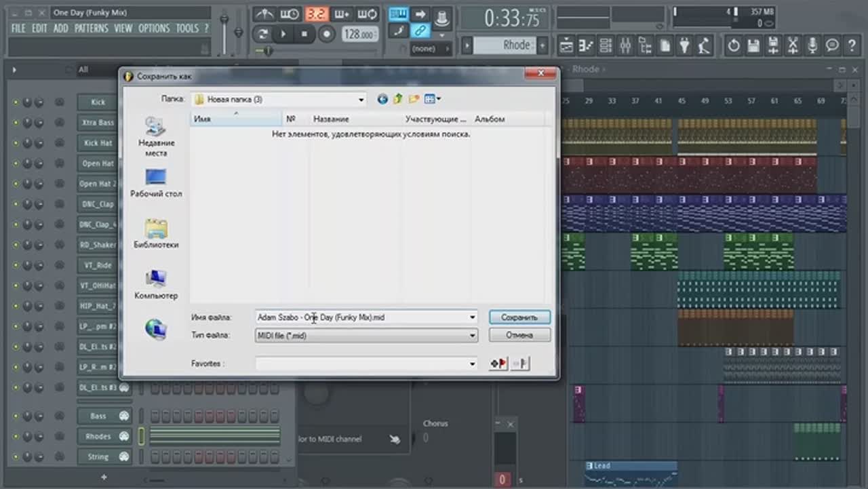Click the Сохранить save button
Image resolution: width=868 pixels, height=489 pixels.
coord(519,317)
